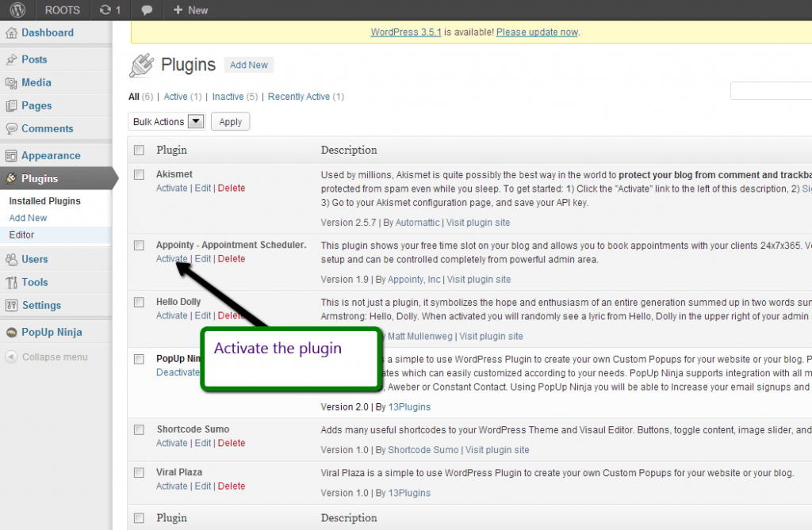
Task: Click the plus New icon in admin bar
Action: (178, 10)
